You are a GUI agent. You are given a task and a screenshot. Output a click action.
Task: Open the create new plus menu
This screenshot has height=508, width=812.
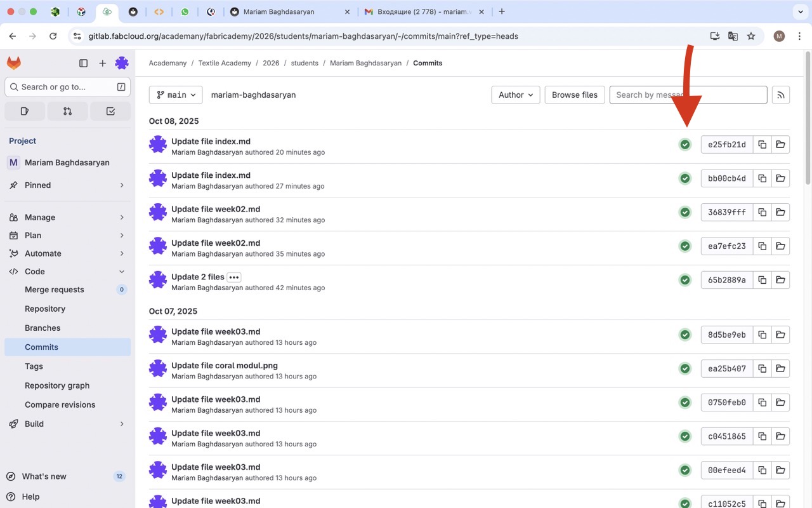click(102, 63)
